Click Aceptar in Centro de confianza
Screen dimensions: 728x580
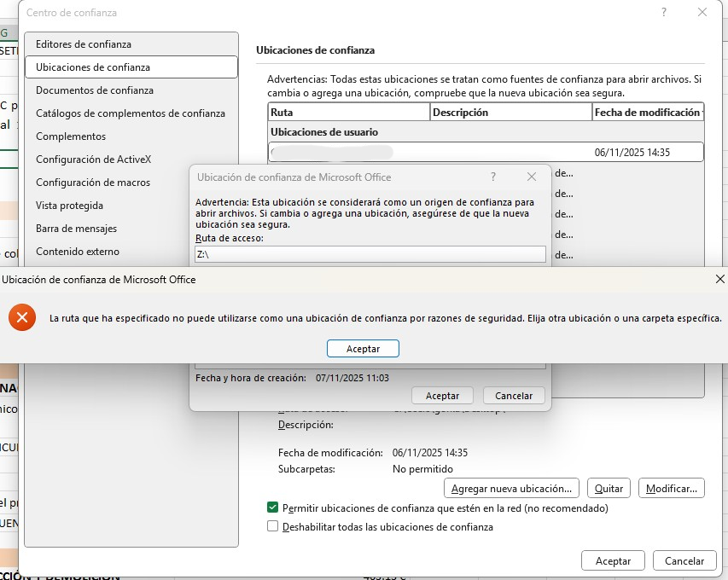tap(613, 560)
